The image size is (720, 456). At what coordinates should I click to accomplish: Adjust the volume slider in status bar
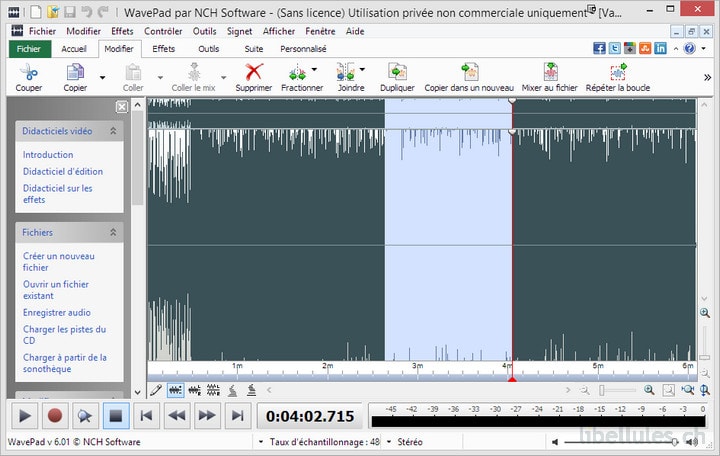(622, 442)
